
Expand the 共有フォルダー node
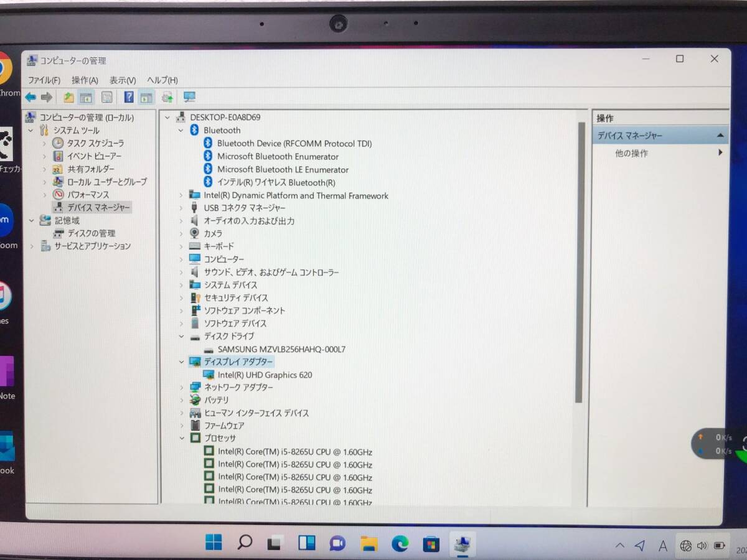point(44,169)
